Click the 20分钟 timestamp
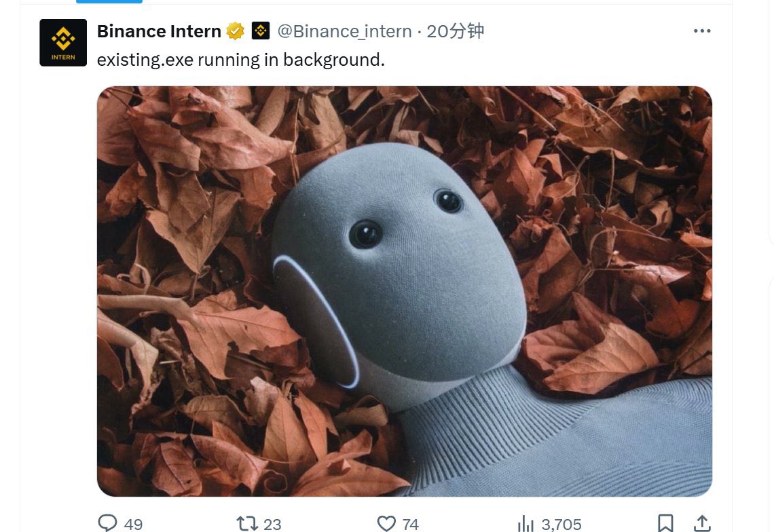The width and height of the screenshot is (774, 532). (x=455, y=31)
